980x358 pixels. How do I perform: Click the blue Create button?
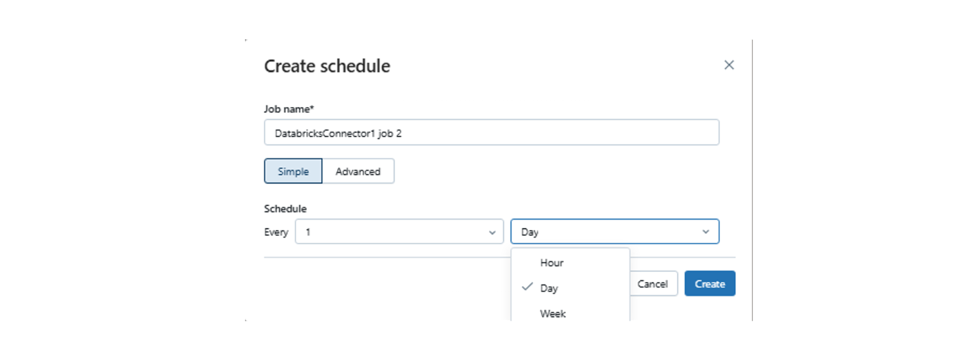tap(709, 284)
